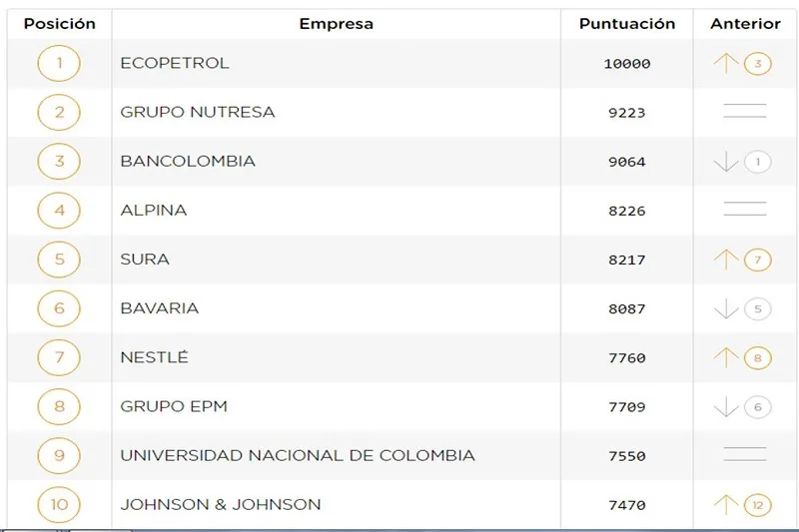Click the up arrow in Ecopetrol row

tap(726, 64)
